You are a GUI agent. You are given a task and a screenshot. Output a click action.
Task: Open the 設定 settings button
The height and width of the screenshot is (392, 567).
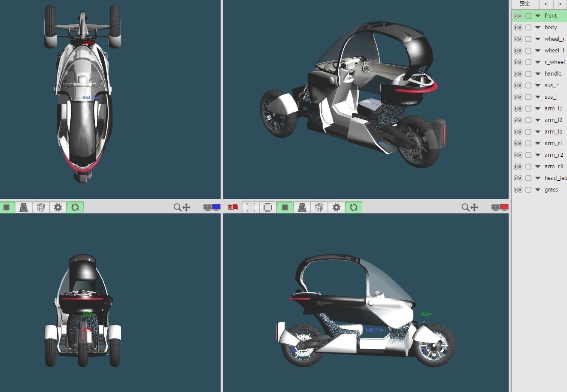click(x=525, y=4)
